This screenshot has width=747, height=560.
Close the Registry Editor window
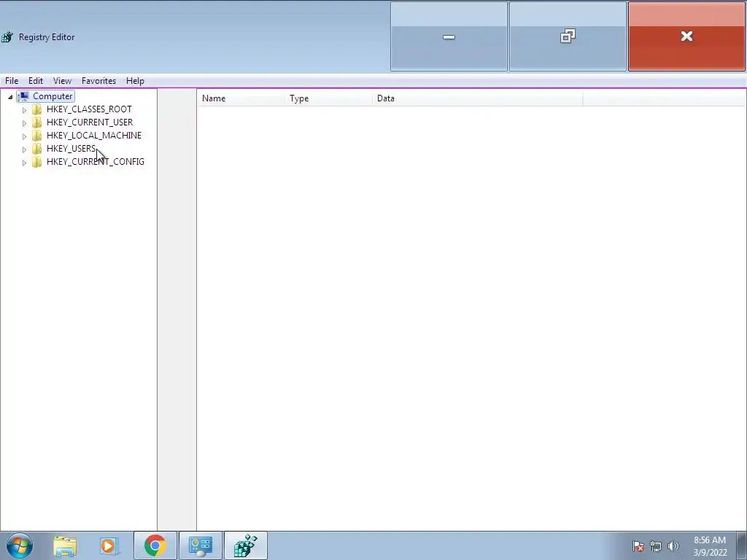point(686,36)
